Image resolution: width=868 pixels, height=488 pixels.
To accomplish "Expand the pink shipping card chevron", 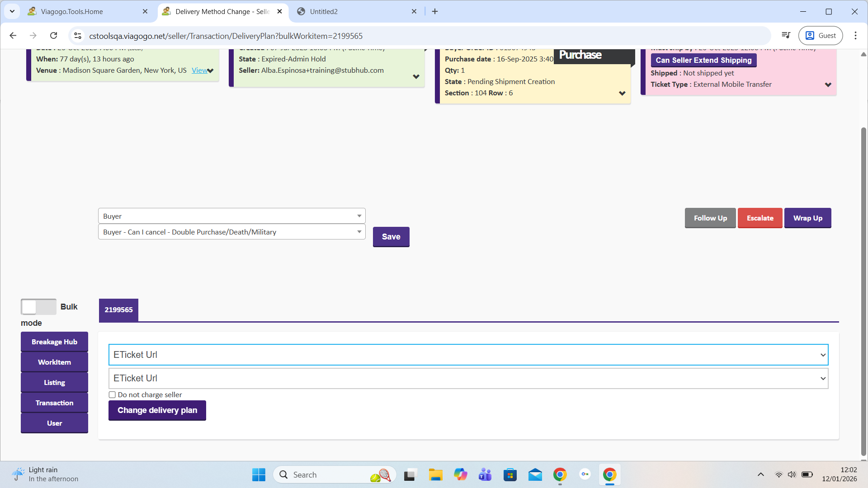I will (x=828, y=84).
